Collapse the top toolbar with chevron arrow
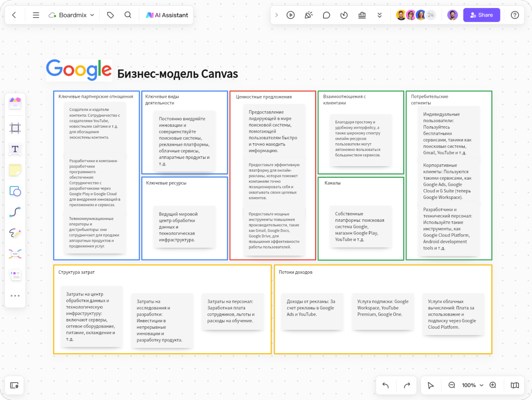The image size is (532, 400). [x=277, y=15]
